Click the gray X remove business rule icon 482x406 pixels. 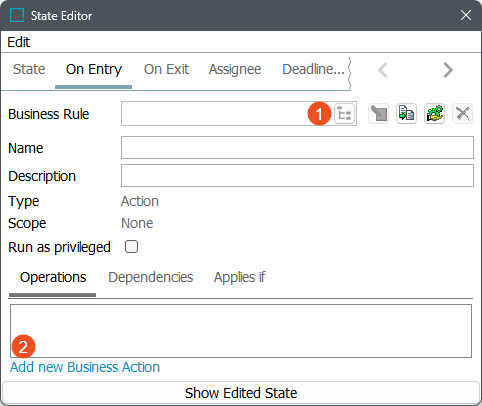click(x=462, y=114)
